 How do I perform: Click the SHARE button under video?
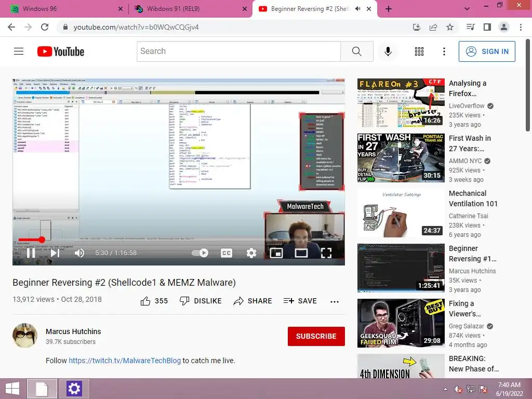(253, 301)
